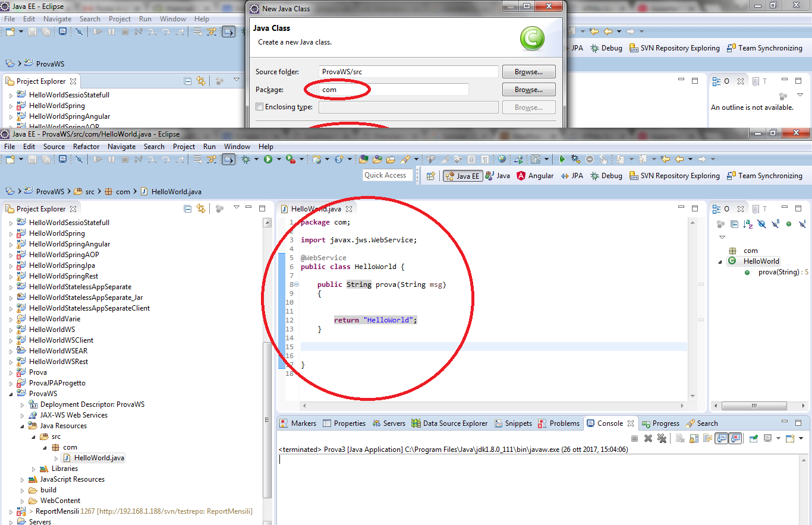Toggle Show on Standard Error console option
Viewport: 812px width, 525px height.
point(735,438)
